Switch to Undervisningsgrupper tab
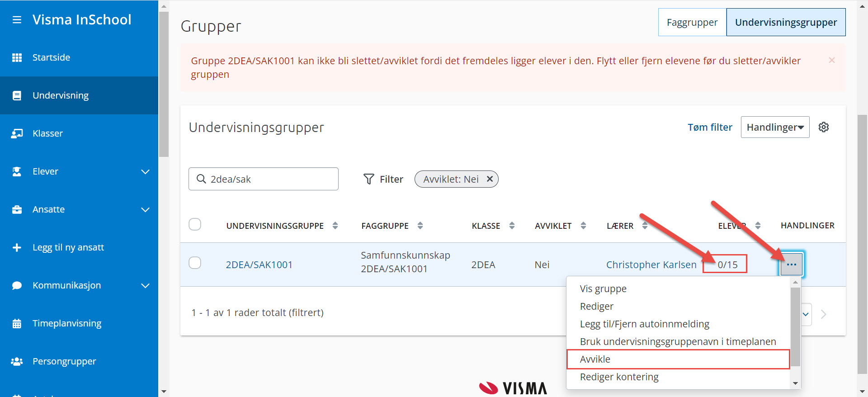The image size is (868, 397). click(x=786, y=22)
